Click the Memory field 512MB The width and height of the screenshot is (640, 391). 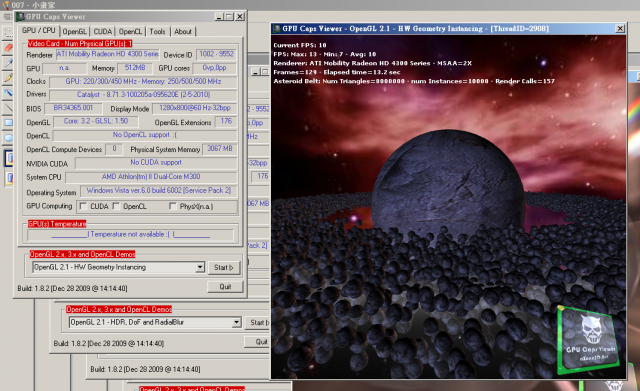[x=135, y=68]
